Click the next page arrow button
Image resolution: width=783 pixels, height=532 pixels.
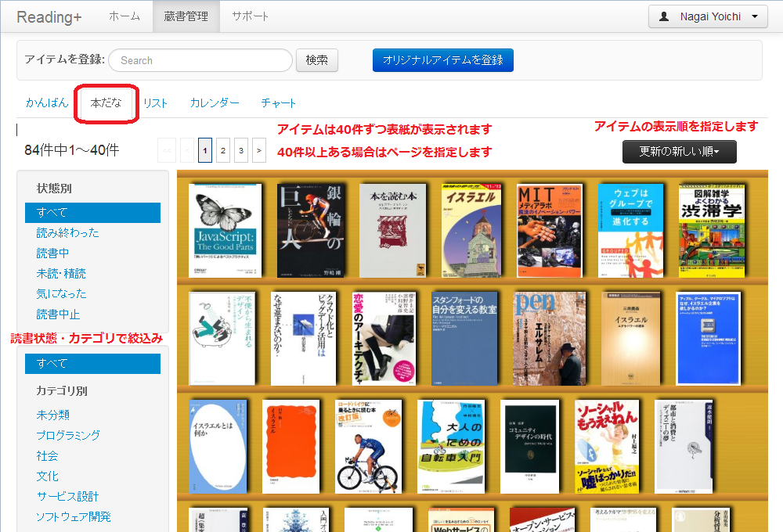[259, 150]
